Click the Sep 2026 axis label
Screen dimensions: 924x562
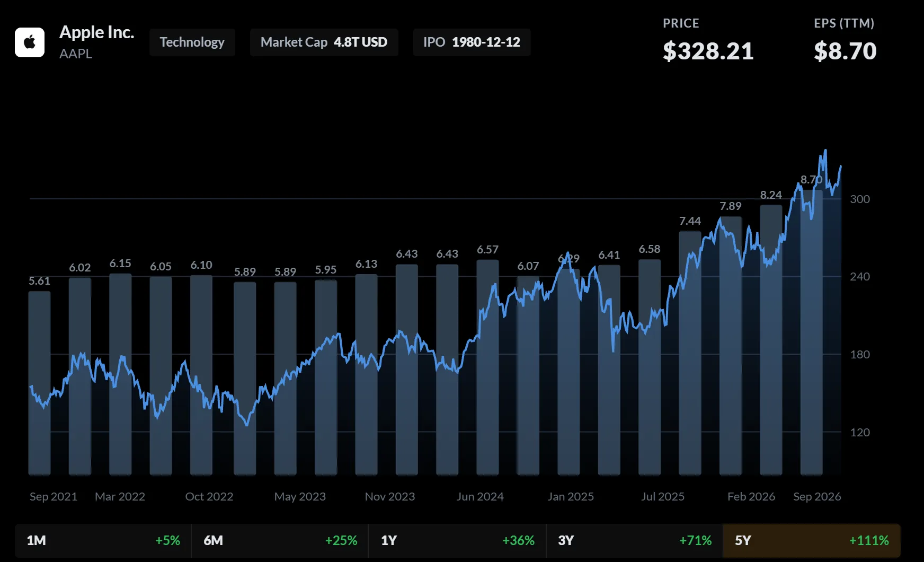(817, 497)
